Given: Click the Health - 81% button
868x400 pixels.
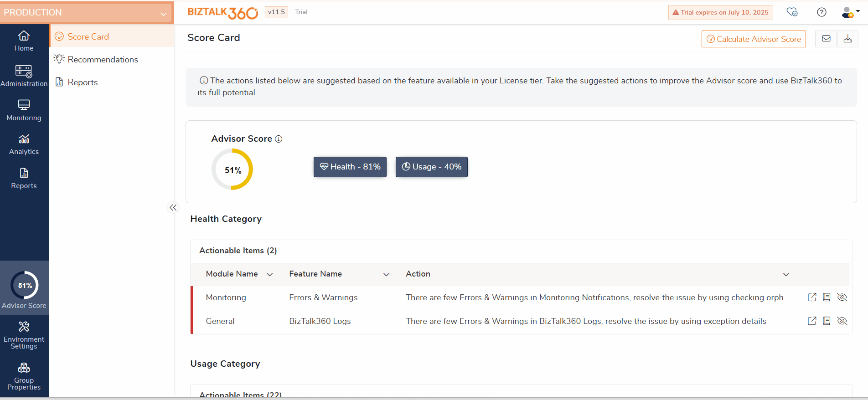Looking at the screenshot, I should 350,167.
